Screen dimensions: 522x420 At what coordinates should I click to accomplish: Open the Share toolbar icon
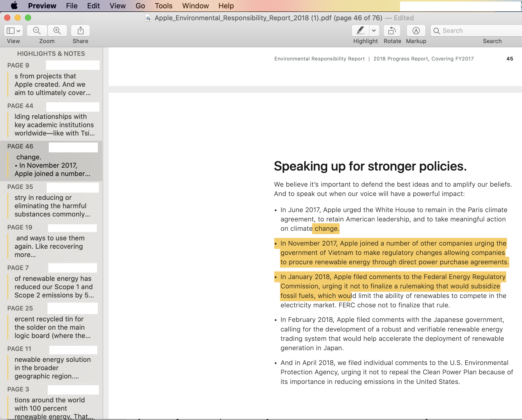pos(80,31)
